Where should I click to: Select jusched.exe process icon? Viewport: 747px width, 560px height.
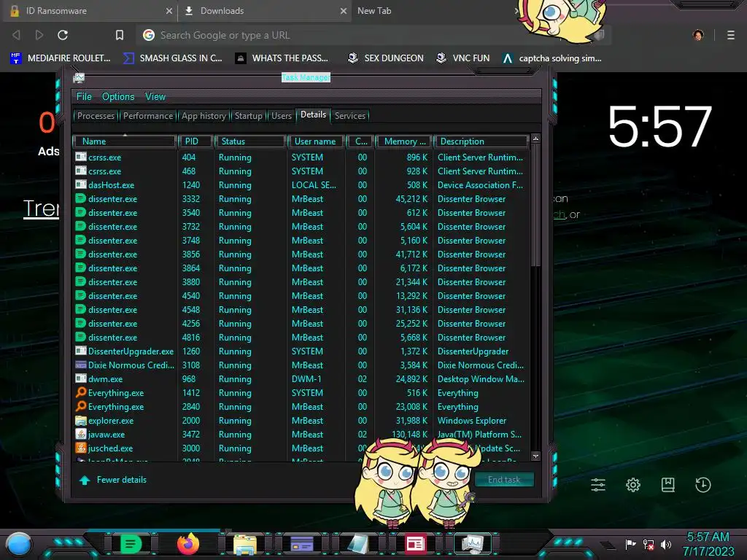80,448
